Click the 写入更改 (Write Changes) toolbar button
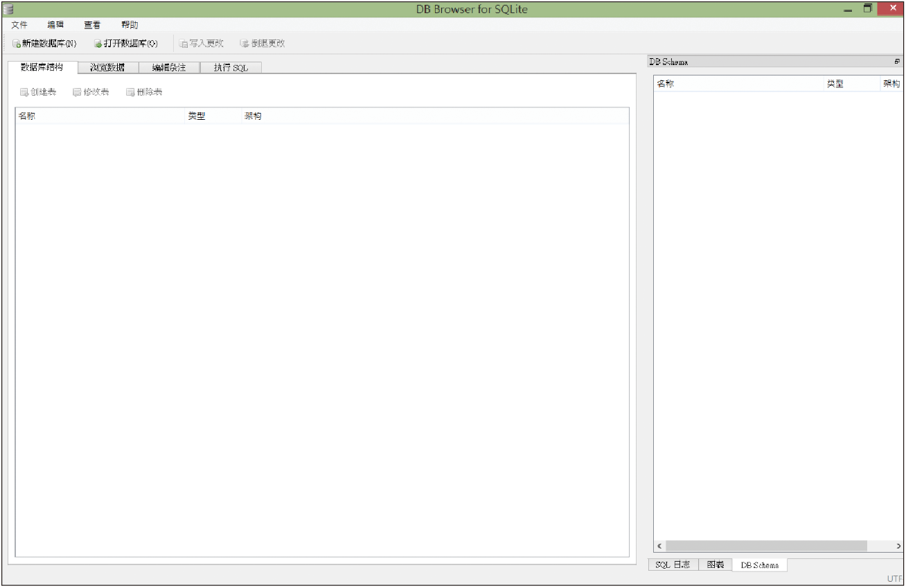Viewport: 906px width, 588px height. [x=202, y=44]
